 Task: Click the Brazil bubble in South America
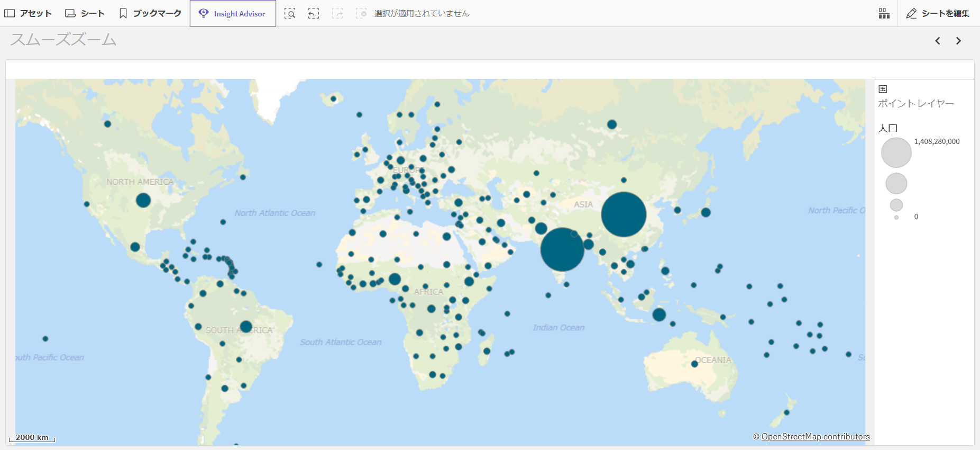coord(246,327)
